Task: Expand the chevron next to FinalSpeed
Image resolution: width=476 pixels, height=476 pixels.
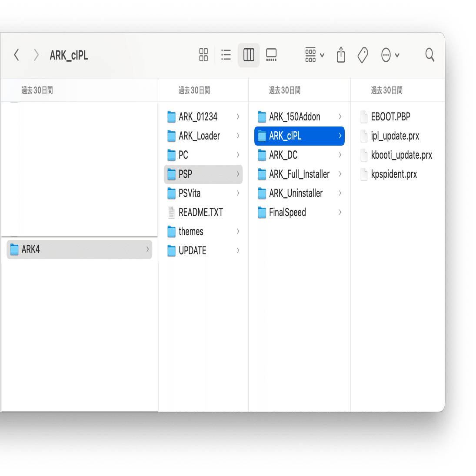Action: point(340,212)
